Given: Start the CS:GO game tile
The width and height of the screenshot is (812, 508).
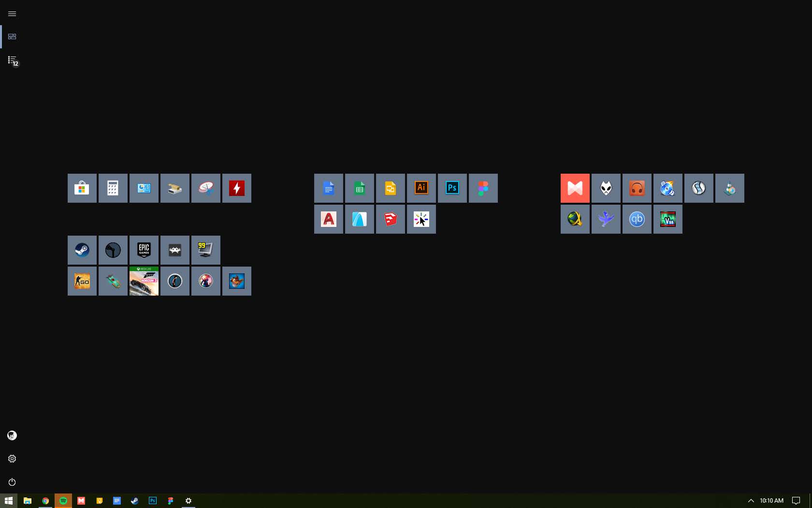Looking at the screenshot, I should [x=82, y=281].
